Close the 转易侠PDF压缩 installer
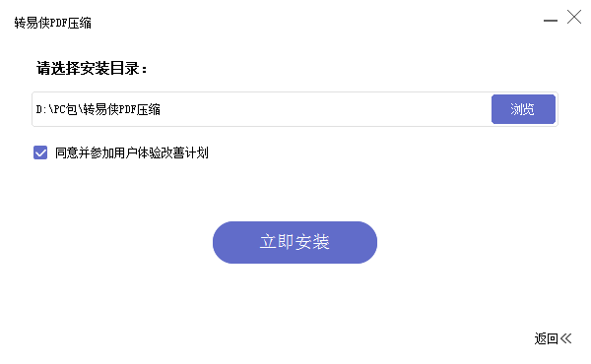 click(x=574, y=17)
